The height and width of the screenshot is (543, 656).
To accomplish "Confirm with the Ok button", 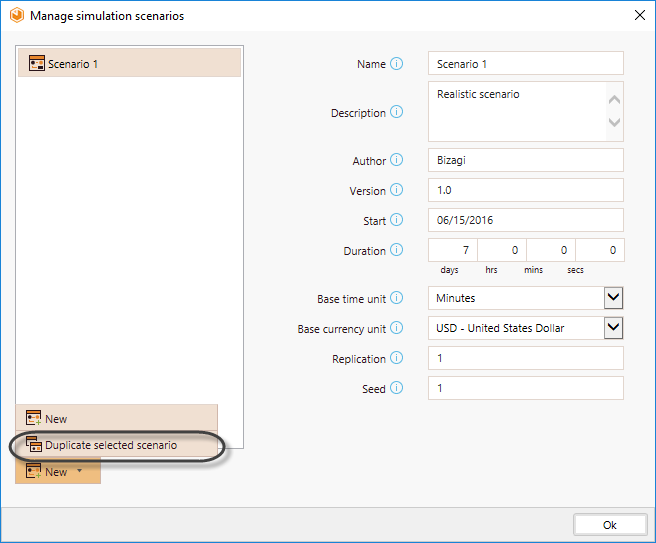I will 610,525.
